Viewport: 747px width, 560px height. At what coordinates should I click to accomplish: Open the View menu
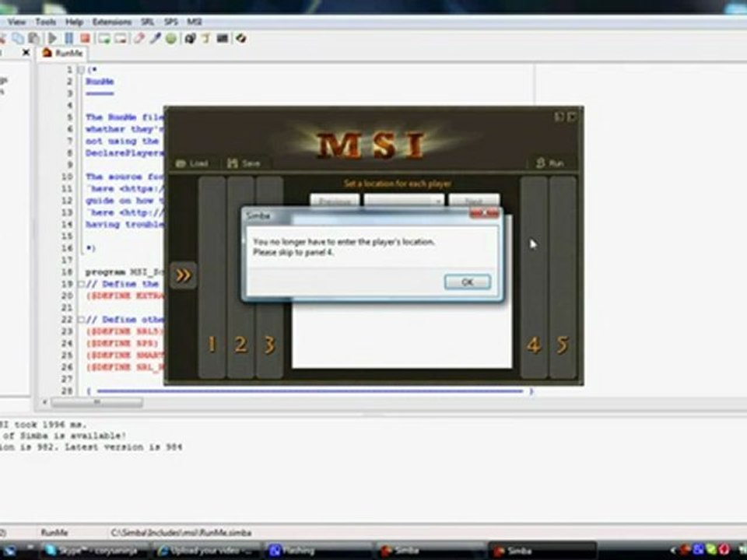point(16,22)
